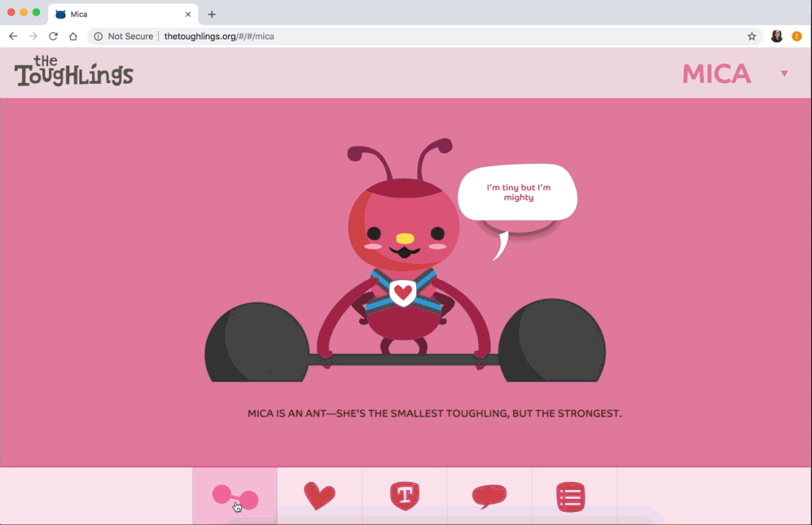Click the MICA character name heading
This screenshot has height=525, width=812.
[717, 74]
